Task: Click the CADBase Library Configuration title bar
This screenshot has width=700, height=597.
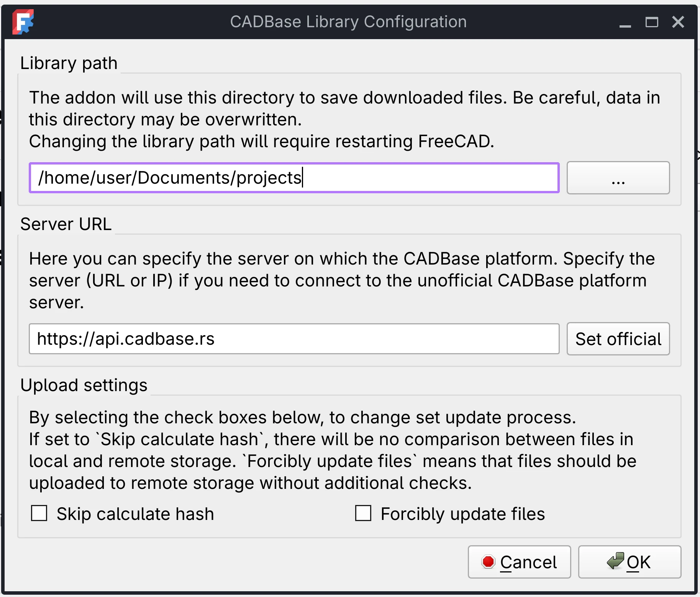Action: point(348,21)
